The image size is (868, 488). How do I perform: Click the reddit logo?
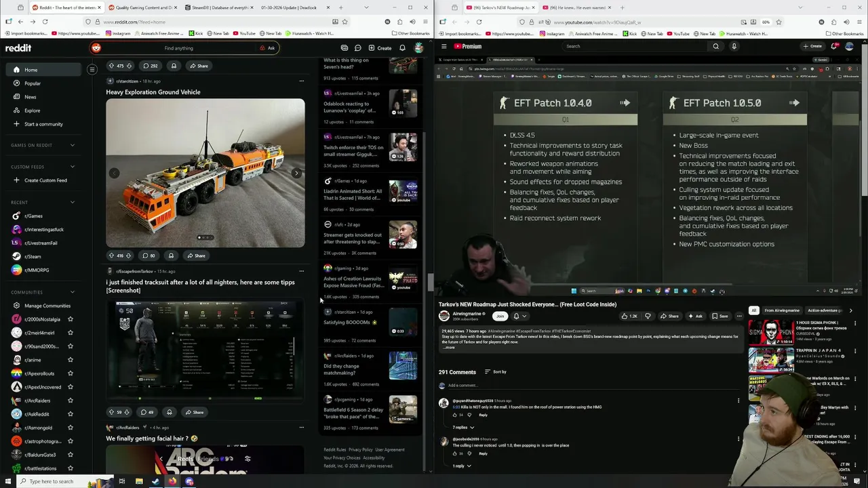pyautogui.click(x=18, y=48)
